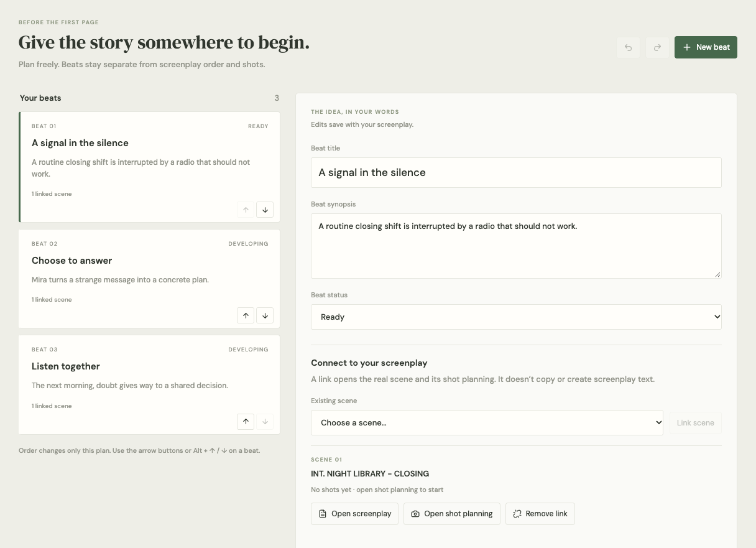Remove link to Night Library scene
This screenshot has width=756, height=548.
click(x=540, y=514)
